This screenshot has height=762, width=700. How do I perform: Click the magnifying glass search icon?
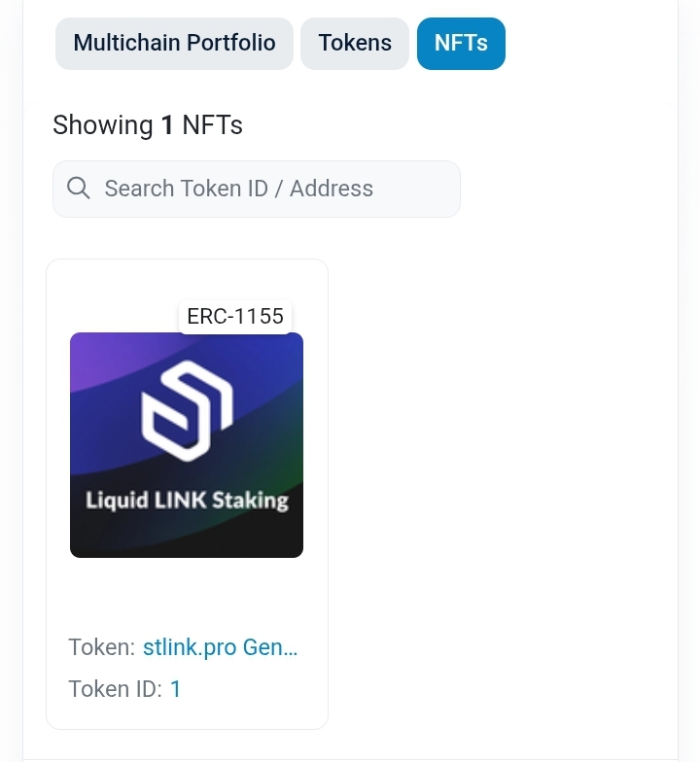click(78, 189)
